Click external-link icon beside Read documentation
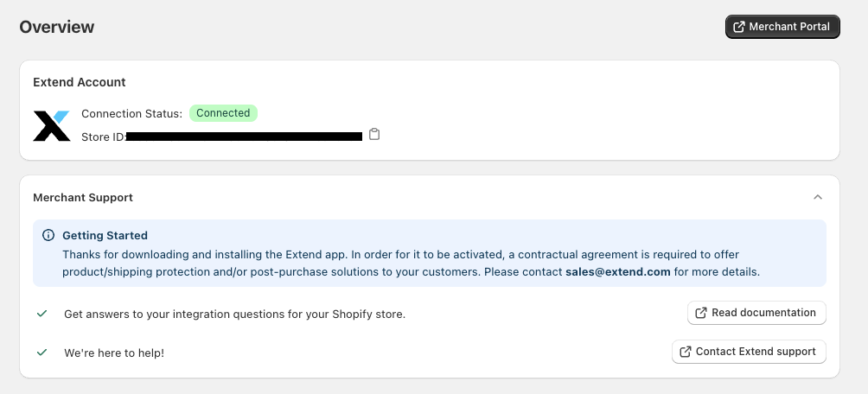The width and height of the screenshot is (868, 394). (701, 313)
